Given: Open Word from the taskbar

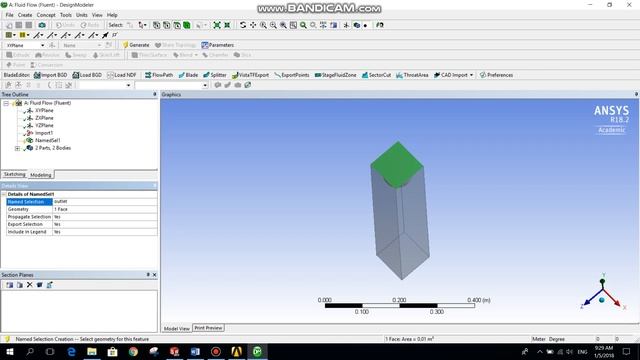Looking at the screenshot, I should [195, 351].
